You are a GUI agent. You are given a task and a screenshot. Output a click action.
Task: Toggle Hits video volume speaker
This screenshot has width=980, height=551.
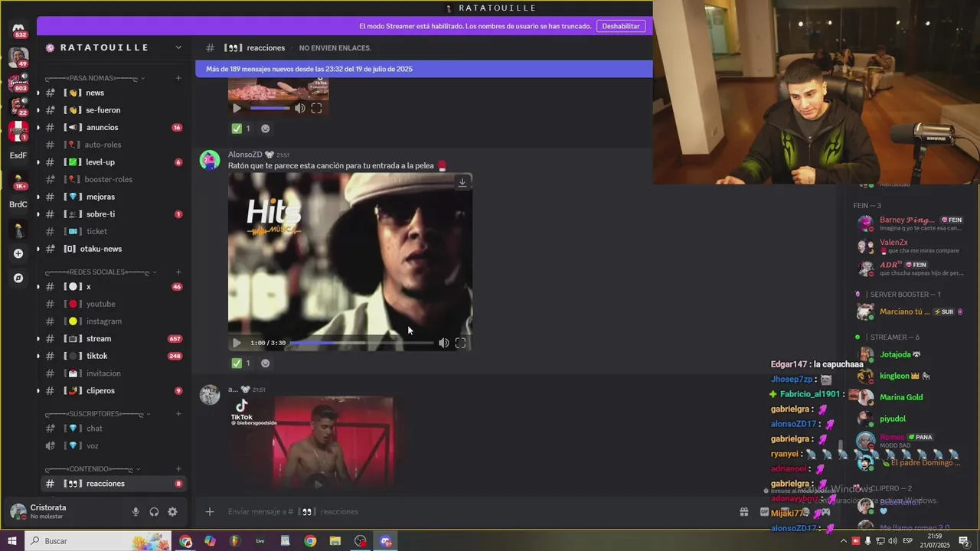[443, 343]
